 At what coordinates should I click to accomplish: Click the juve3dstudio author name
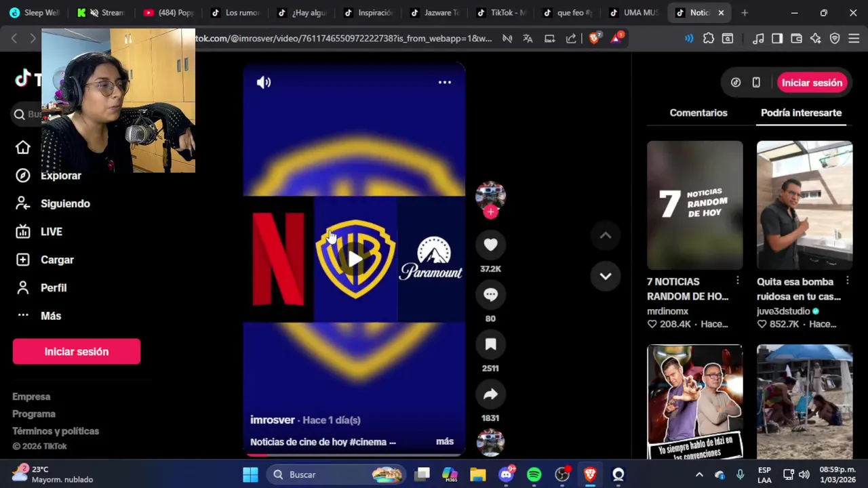tap(783, 311)
